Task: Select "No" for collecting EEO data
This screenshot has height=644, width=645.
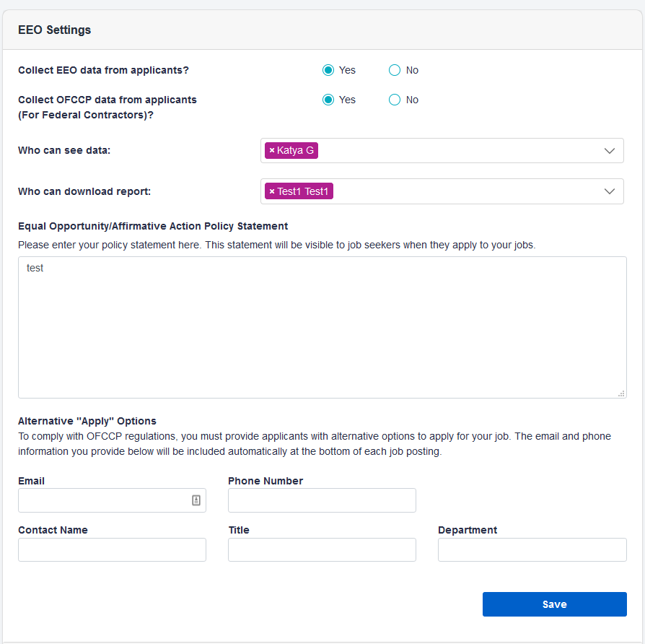Action: click(395, 70)
